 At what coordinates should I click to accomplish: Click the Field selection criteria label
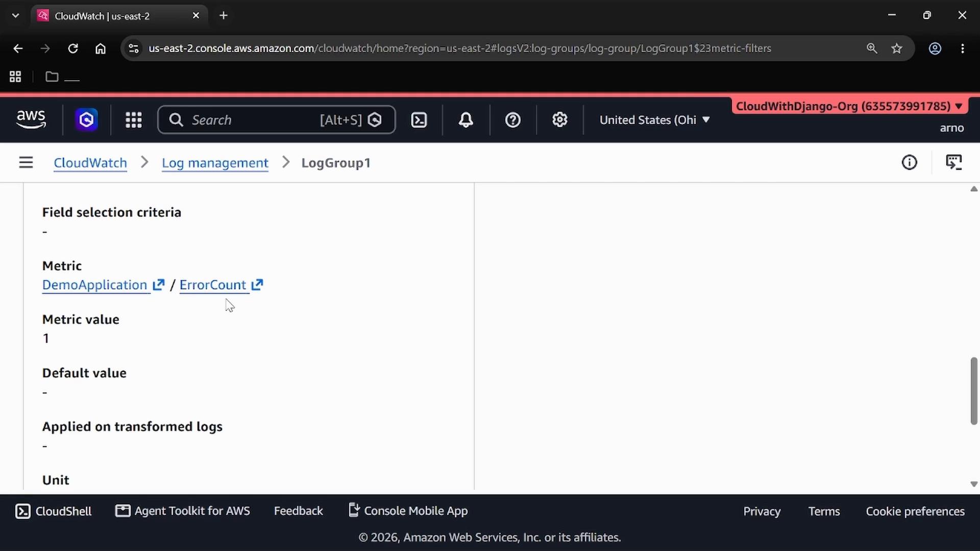coord(112,212)
